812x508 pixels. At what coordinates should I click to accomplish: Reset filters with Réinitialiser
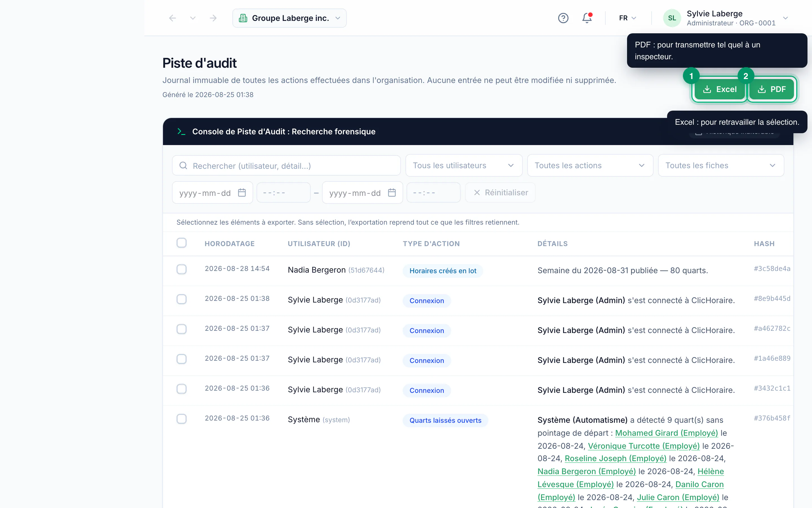[x=500, y=193]
